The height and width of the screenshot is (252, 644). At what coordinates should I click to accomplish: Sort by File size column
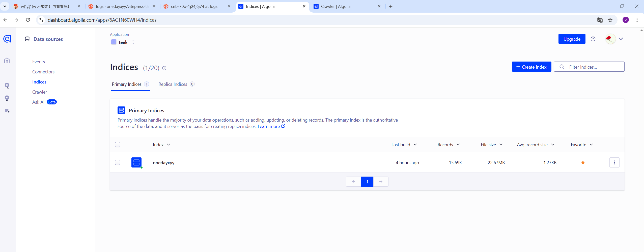click(492, 145)
